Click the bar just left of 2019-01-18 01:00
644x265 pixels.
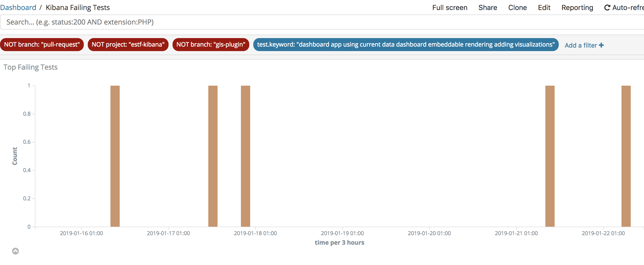pos(246,156)
